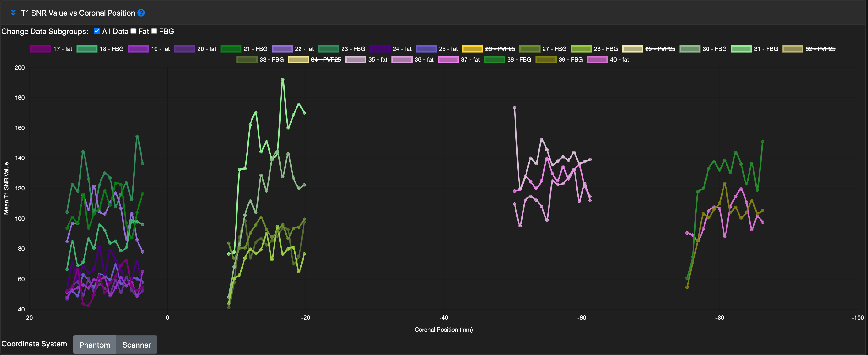This screenshot has width=868, height=355.
Task: Uncheck the All Data checkbox
Action: (97, 31)
